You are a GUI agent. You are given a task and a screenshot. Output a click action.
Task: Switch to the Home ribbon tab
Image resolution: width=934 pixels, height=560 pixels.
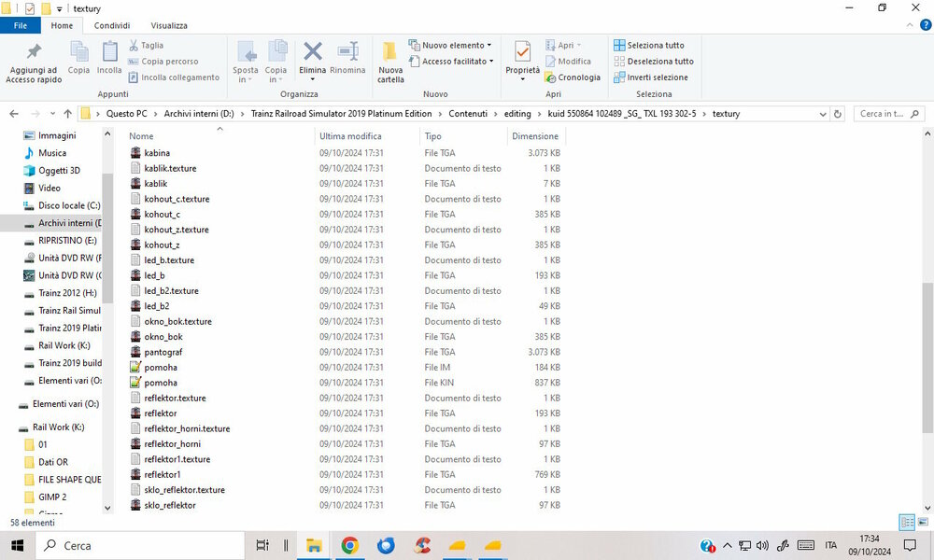pos(62,25)
